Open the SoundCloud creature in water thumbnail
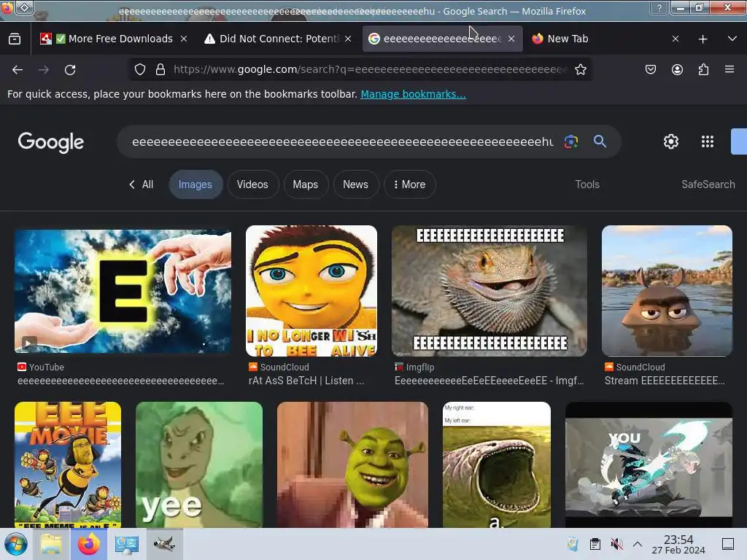 point(667,291)
